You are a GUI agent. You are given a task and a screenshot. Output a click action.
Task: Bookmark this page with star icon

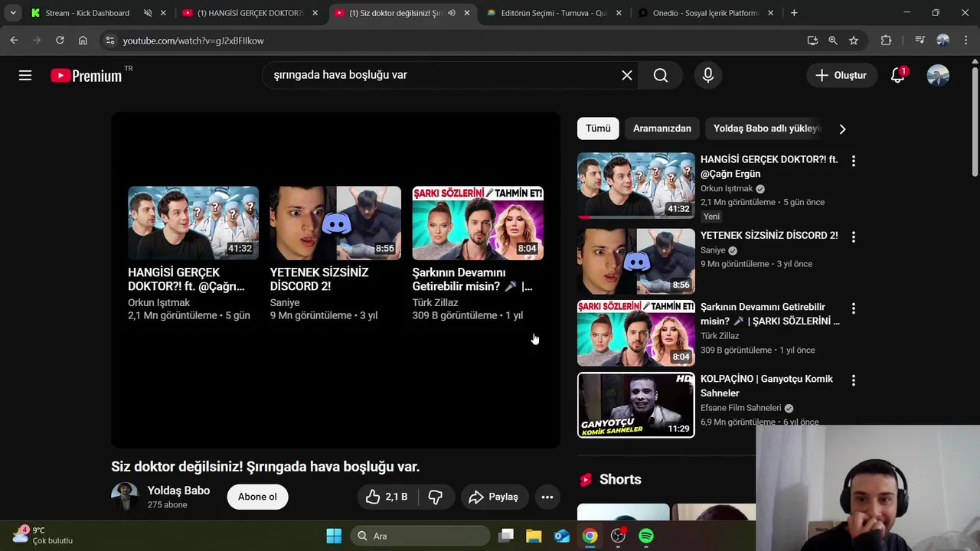(x=854, y=41)
